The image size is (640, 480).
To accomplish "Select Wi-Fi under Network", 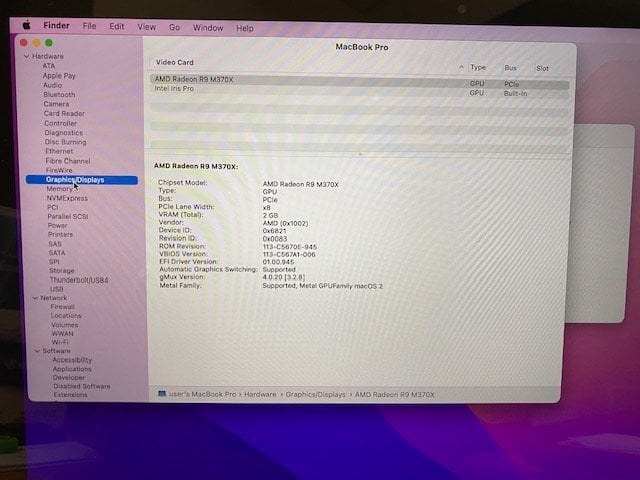I will click(60, 342).
